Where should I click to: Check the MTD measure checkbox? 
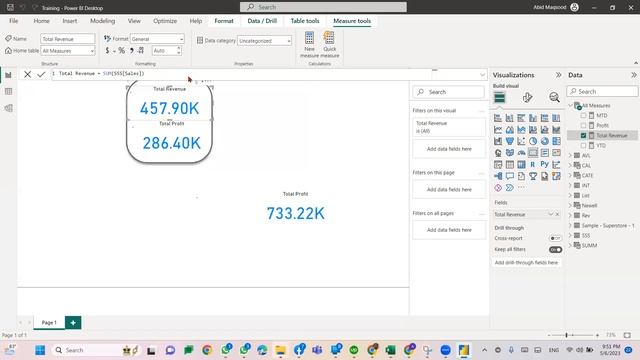(x=583, y=116)
